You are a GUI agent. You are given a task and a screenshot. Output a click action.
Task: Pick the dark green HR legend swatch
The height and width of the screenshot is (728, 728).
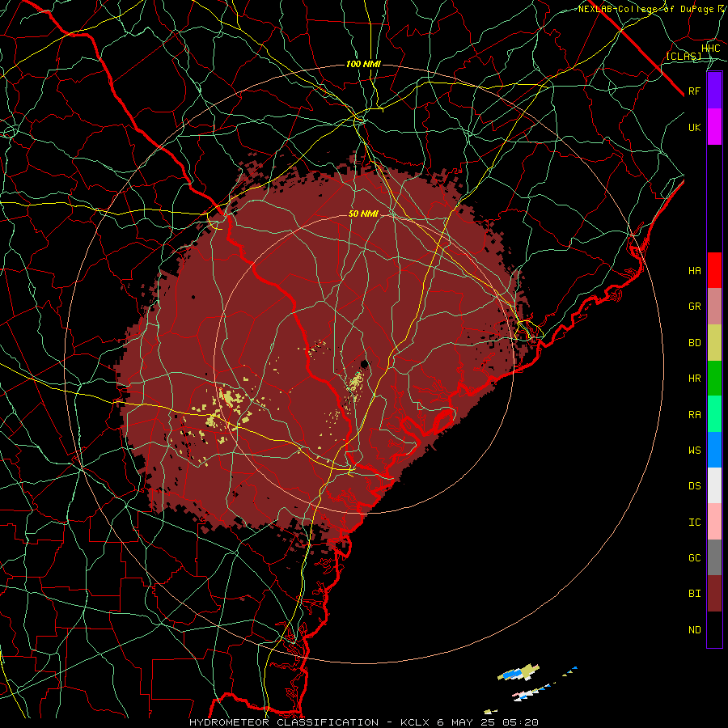pyautogui.click(x=714, y=378)
